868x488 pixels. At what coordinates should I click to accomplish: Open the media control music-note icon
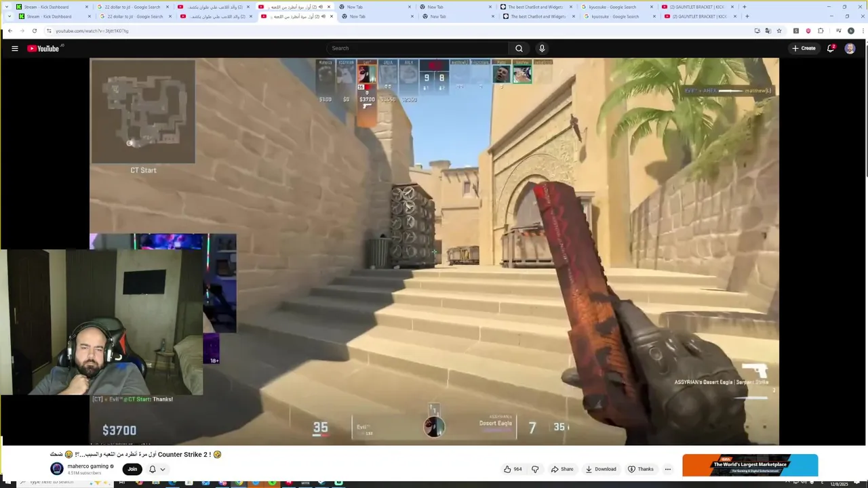click(x=839, y=30)
